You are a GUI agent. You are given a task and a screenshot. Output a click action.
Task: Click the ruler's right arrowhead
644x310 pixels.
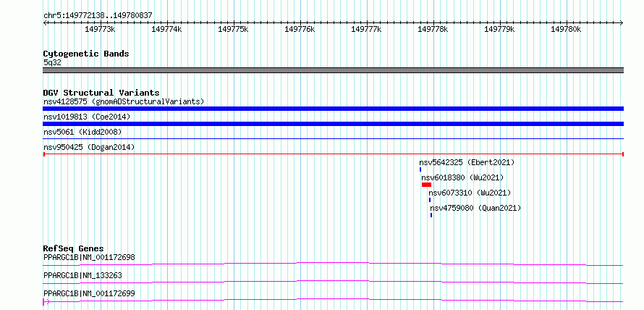[x=622, y=23]
